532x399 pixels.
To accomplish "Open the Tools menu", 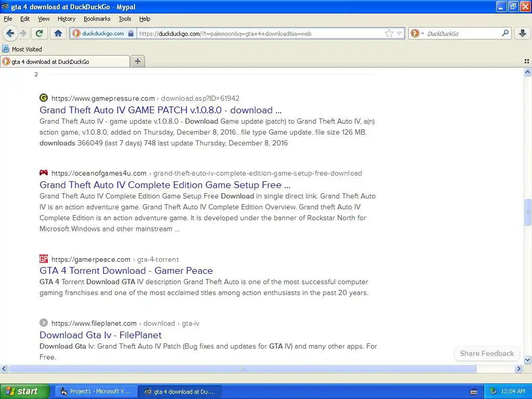I will tap(125, 19).
